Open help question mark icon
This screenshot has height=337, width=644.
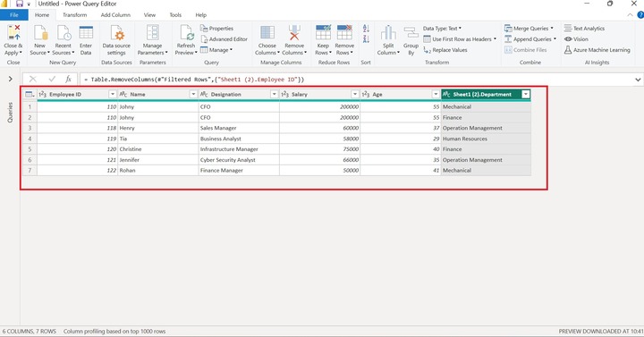click(640, 15)
